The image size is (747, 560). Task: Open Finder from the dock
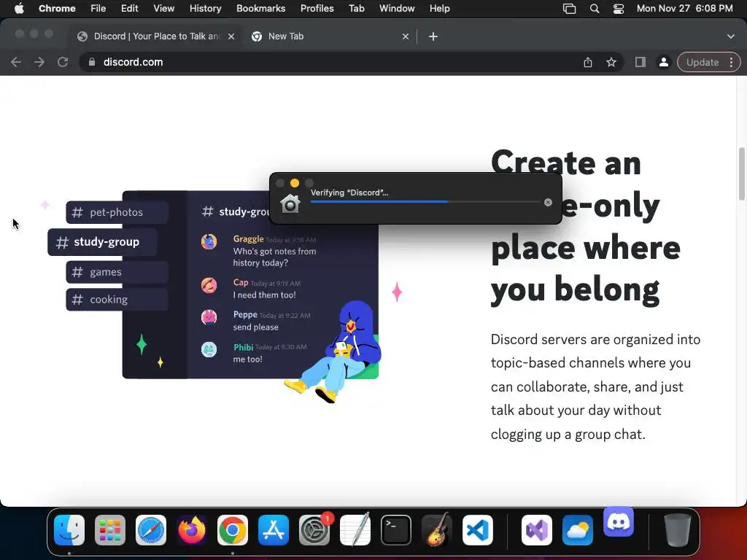point(69,530)
